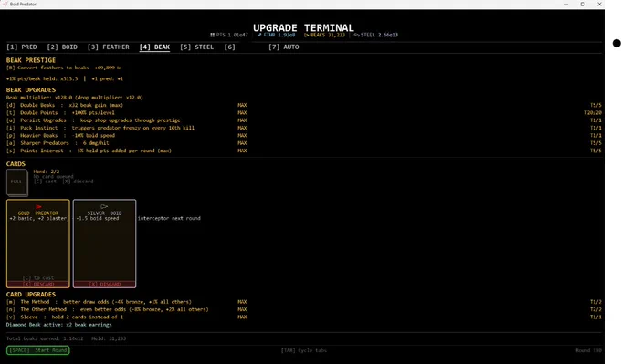
Task: Click Start Round button
Action: 38,350
